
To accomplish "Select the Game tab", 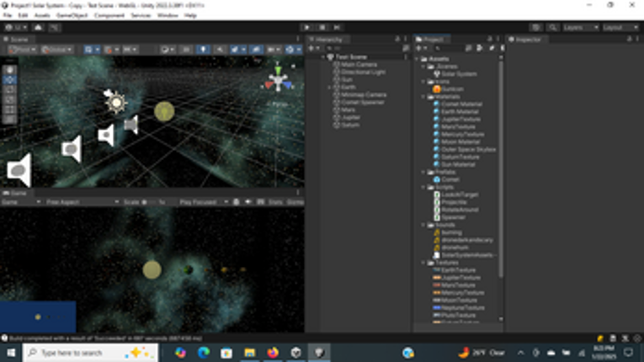I will coord(15,193).
